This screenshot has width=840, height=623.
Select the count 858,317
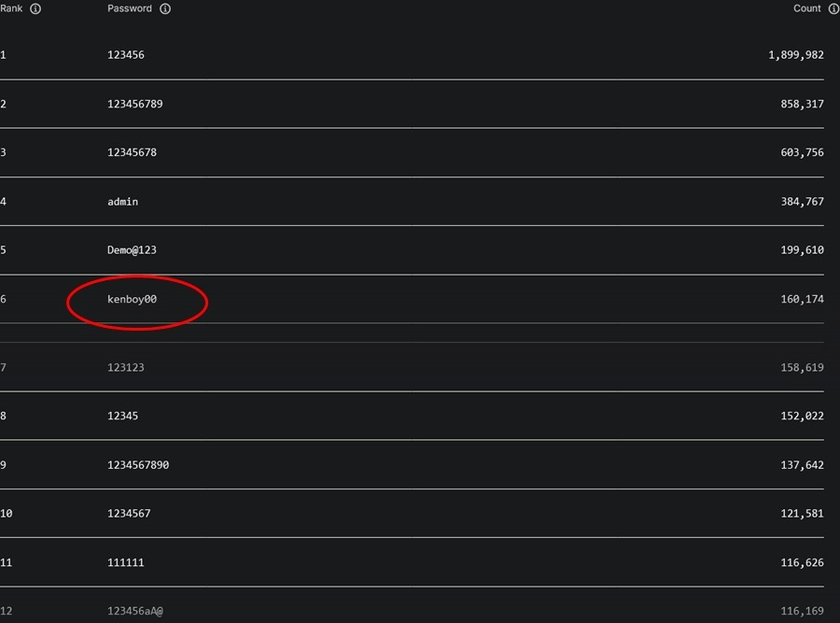point(802,104)
